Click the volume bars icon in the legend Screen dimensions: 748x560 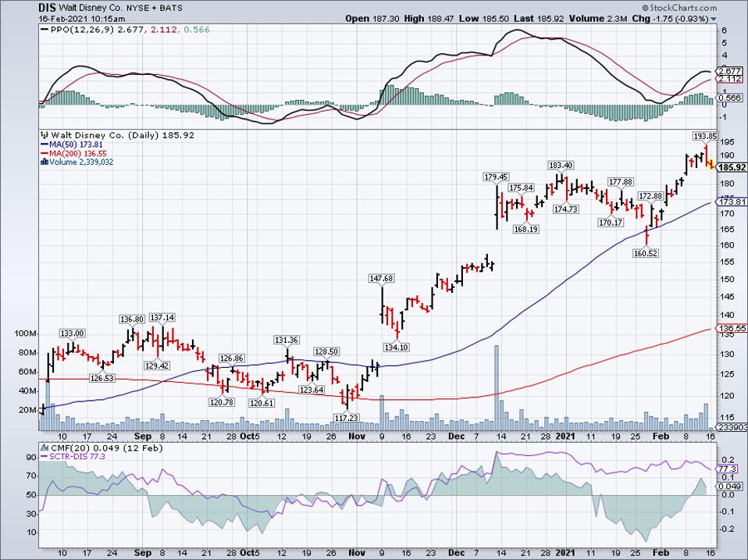click(x=45, y=162)
